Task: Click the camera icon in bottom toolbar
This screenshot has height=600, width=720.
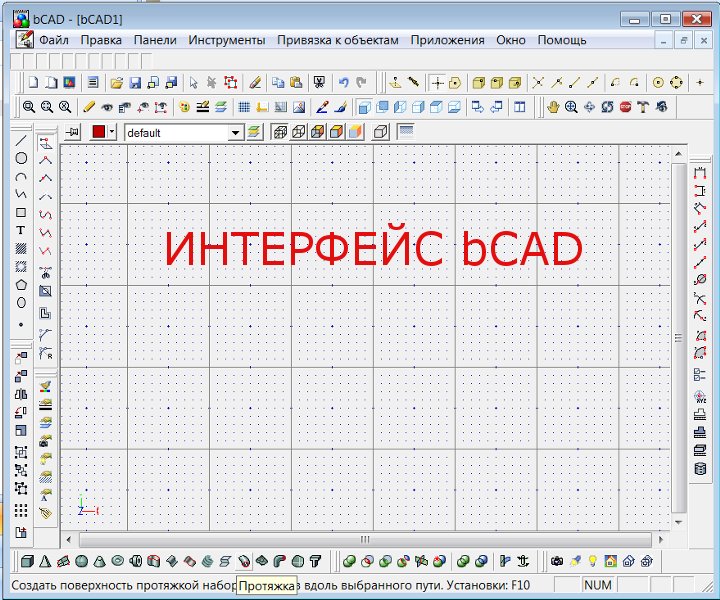Action: [557, 561]
